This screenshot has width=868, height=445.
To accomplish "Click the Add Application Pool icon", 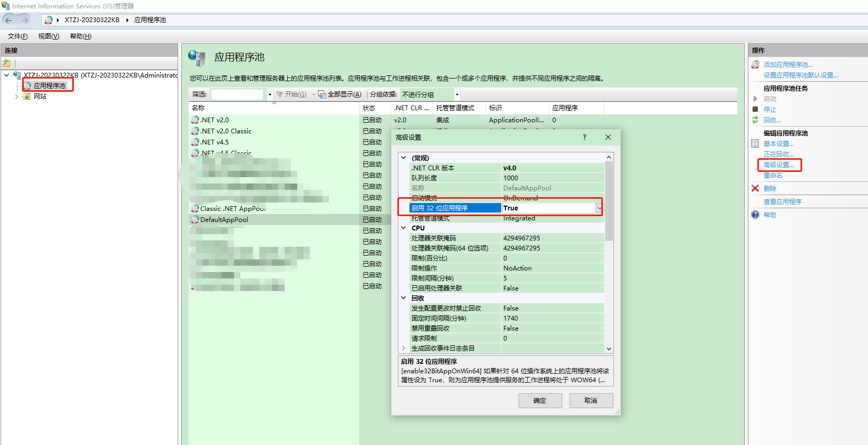I will coord(755,64).
